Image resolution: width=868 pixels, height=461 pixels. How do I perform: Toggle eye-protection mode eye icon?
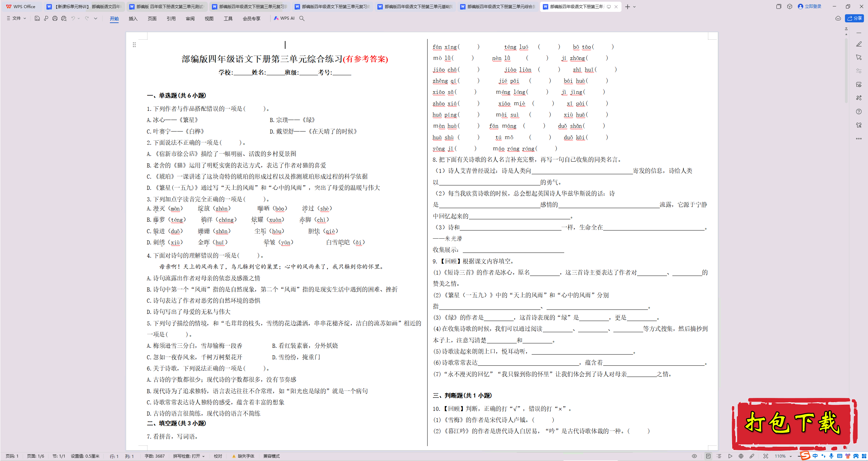pyautogui.click(x=694, y=456)
